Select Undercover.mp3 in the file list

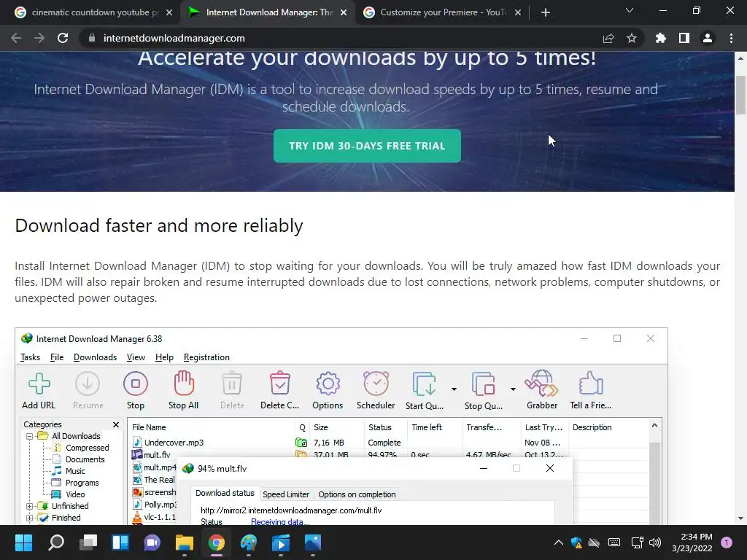click(x=174, y=443)
